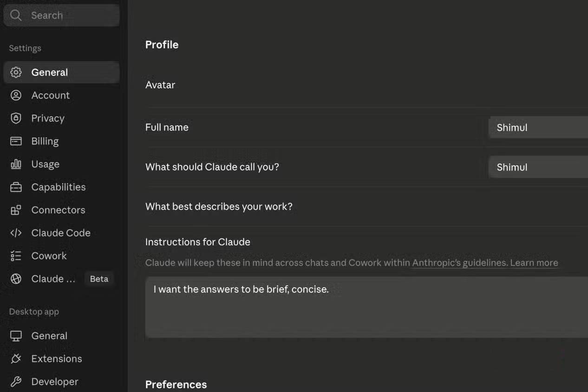View the Usage page
The height and width of the screenshot is (392, 588).
(61, 164)
